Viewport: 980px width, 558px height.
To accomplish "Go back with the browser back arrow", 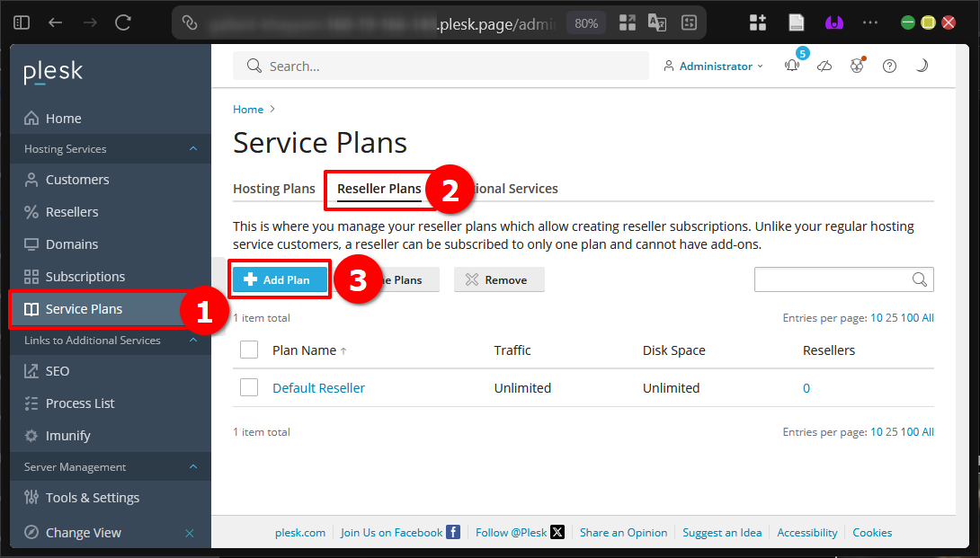I will (x=56, y=23).
